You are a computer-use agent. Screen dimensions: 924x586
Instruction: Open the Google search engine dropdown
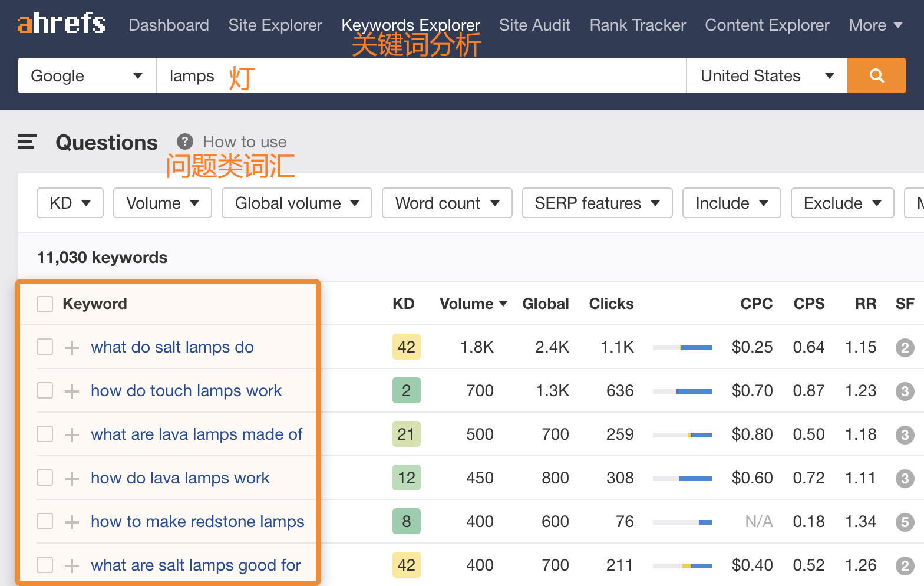pyautogui.click(x=87, y=75)
